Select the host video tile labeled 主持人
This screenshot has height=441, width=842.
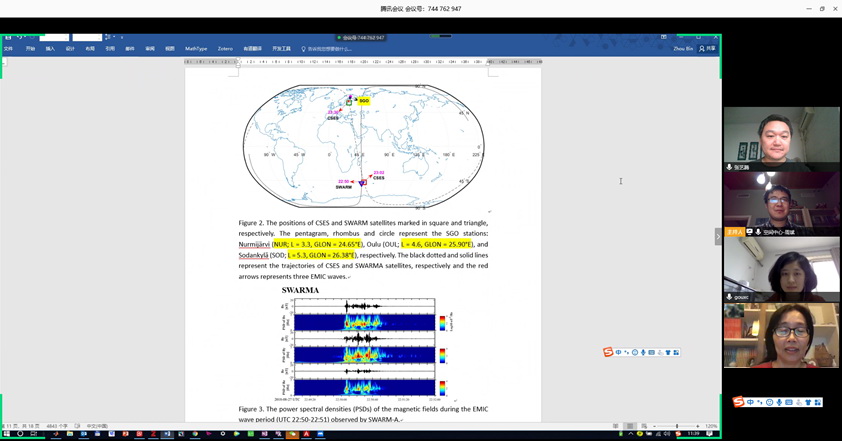[781, 204]
